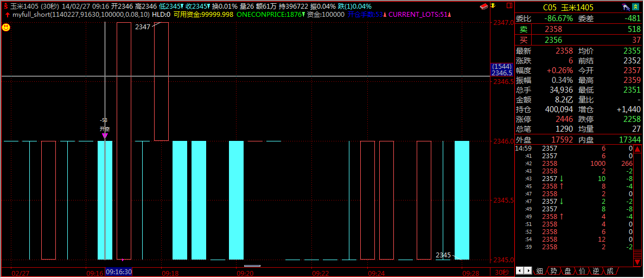
Task: Click the red S icon beside 玉米1405
Action: click(5, 6)
